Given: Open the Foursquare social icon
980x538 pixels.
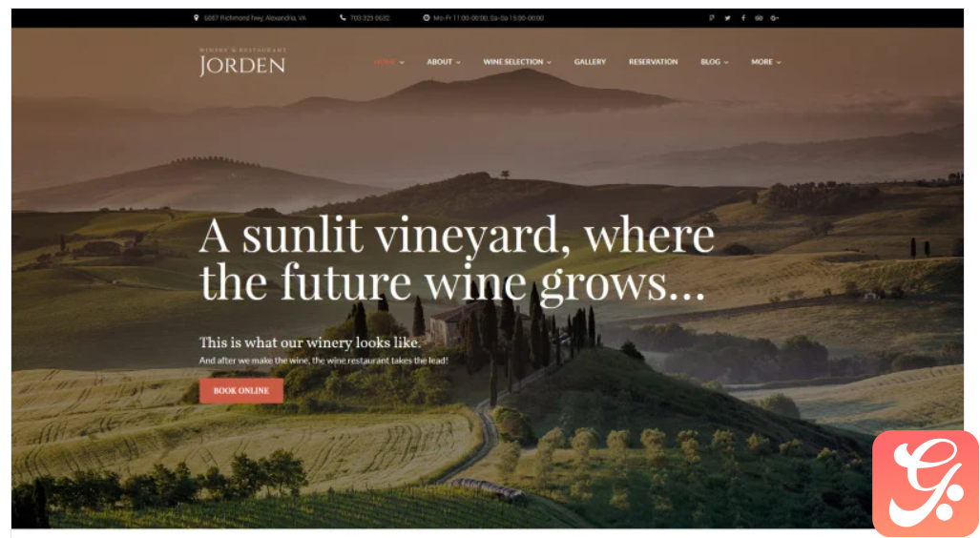Looking at the screenshot, I should click(711, 18).
